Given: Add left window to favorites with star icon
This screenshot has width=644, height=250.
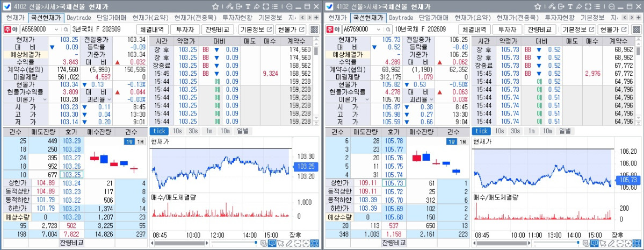Looking at the screenshot, I should (x=215, y=6).
